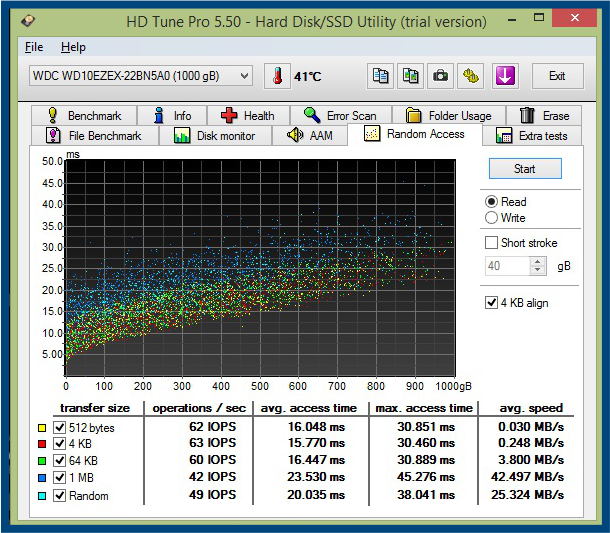Click the purple download arrow icon
Screen dimensions: 610x533
click(x=505, y=76)
